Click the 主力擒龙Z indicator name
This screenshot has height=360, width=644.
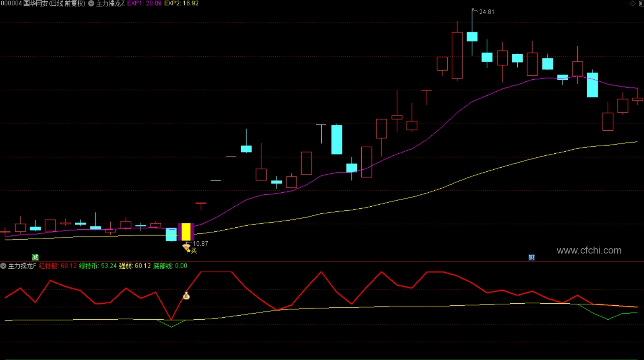click(x=110, y=3)
